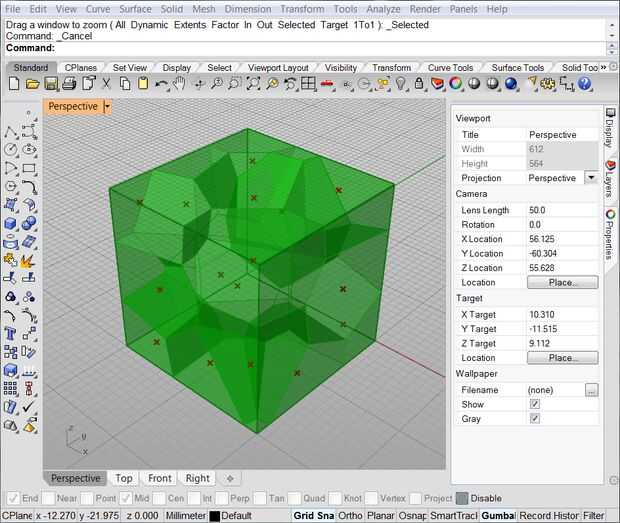This screenshot has width=620, height=523.
Task: Click the Boolean union spheres icon
Action: coord(29,224)
